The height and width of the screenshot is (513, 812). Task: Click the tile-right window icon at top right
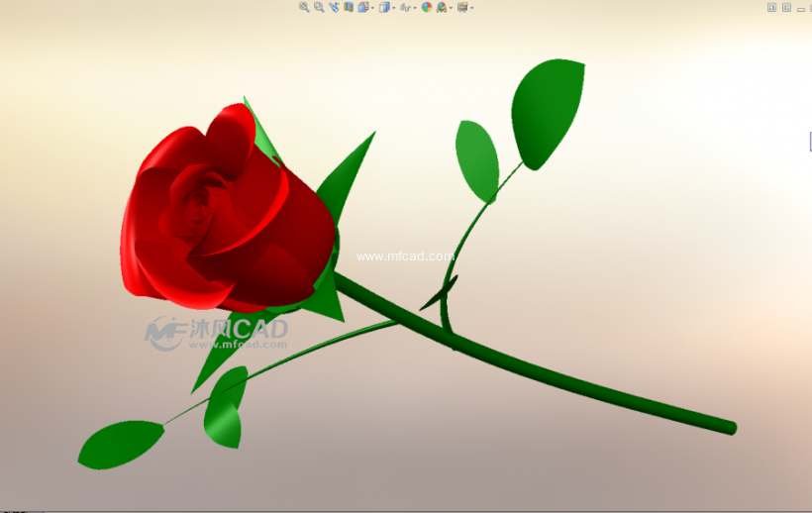tap(786, 7)
